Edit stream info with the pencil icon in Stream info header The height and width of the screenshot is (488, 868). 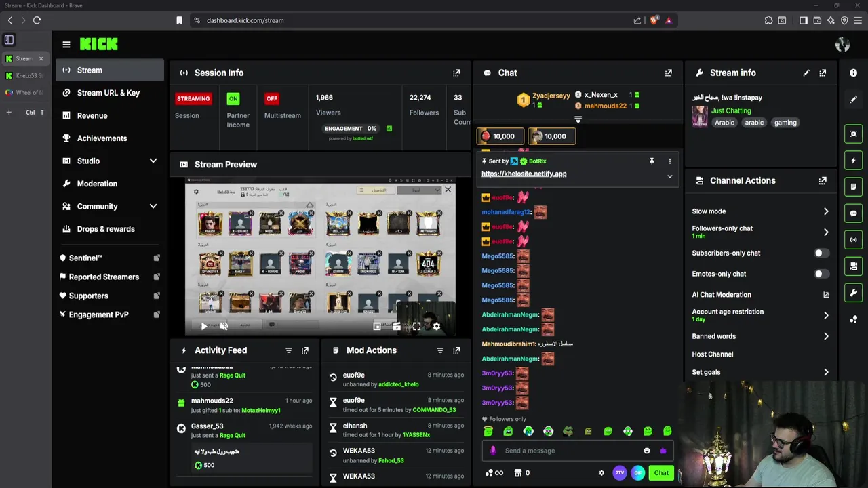point(806,73)
